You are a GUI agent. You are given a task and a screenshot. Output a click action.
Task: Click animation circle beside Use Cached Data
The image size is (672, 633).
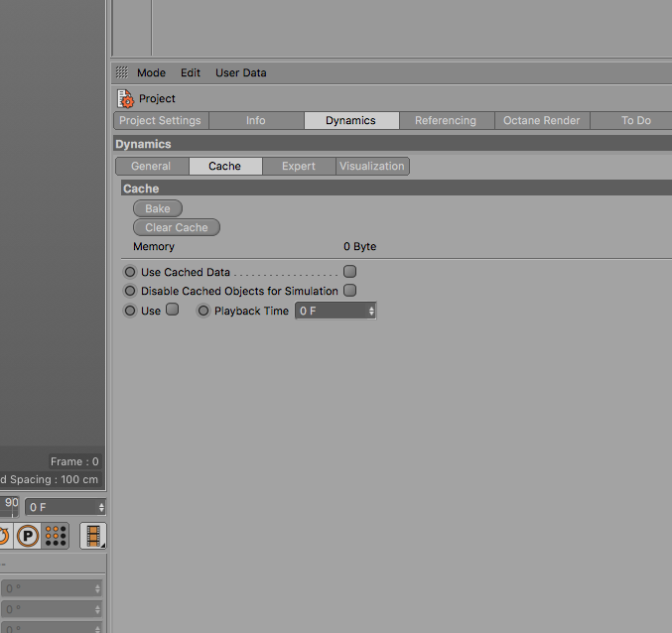(130, 272)
